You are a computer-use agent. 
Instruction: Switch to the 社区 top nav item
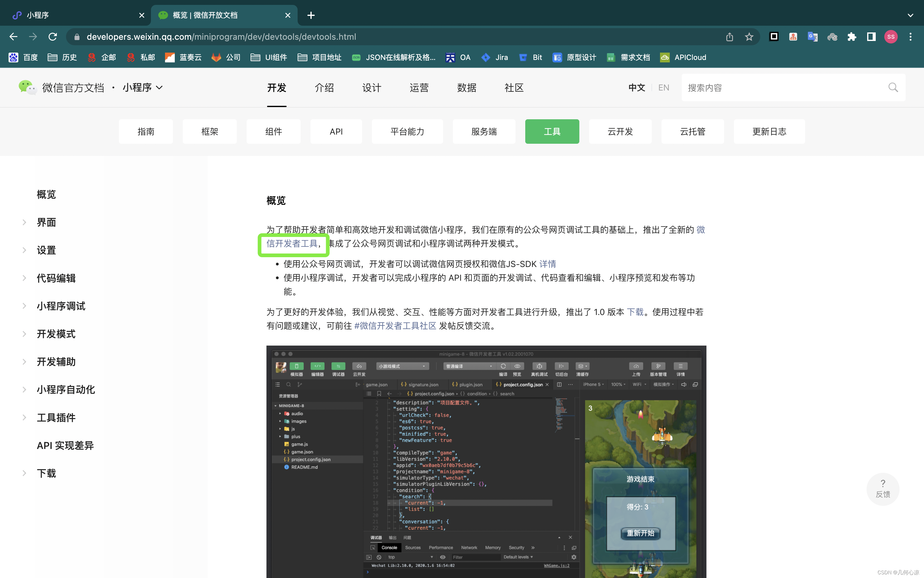(x=514, y=87)
